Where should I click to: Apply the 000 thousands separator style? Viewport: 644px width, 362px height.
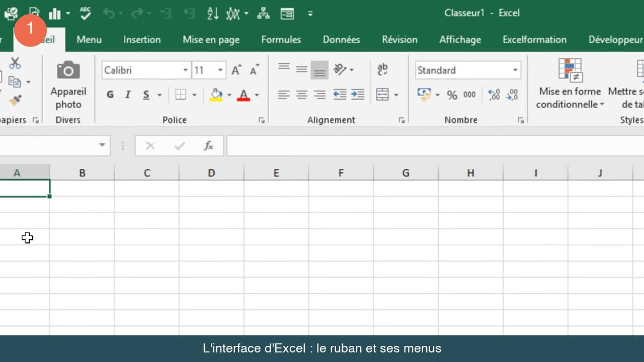469,95
